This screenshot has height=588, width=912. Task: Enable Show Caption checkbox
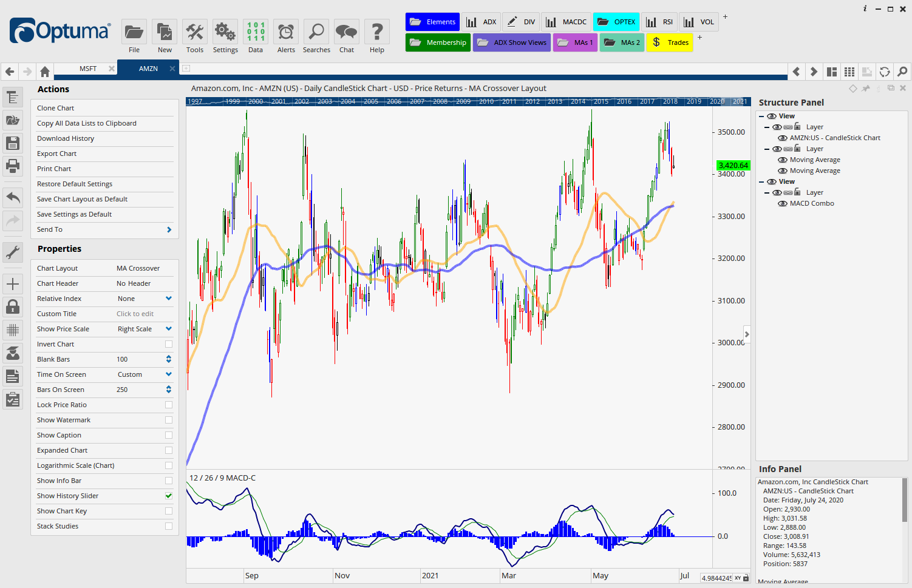point(169,435)
